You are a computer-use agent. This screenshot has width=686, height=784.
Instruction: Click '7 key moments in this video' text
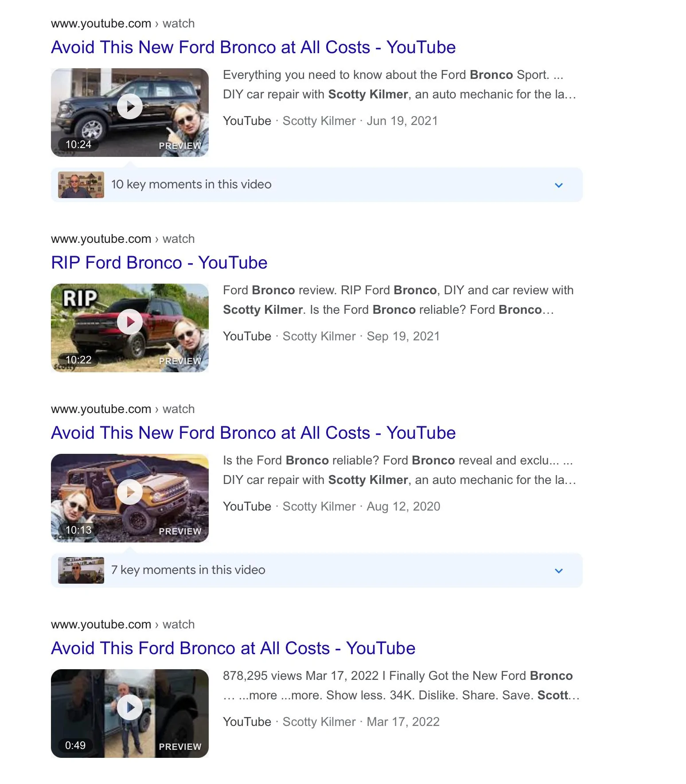(188, 570)
